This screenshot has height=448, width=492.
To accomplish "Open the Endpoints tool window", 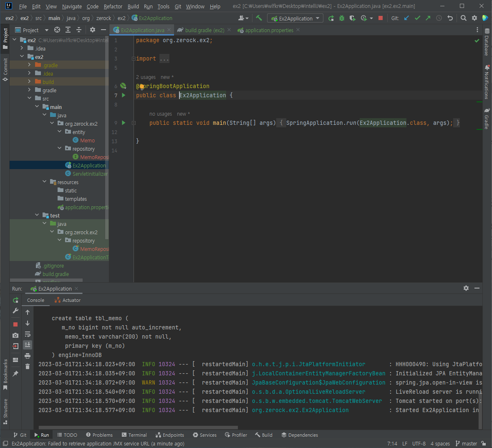I will 170,435.
